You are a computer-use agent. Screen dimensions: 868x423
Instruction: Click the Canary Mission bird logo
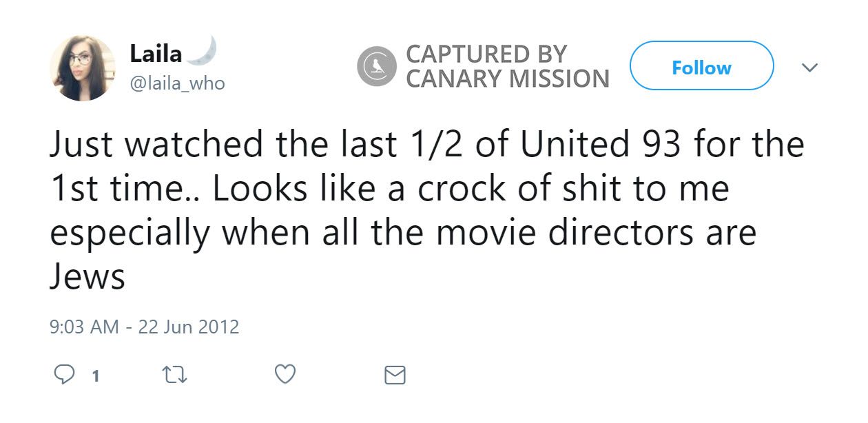[377, 66]
